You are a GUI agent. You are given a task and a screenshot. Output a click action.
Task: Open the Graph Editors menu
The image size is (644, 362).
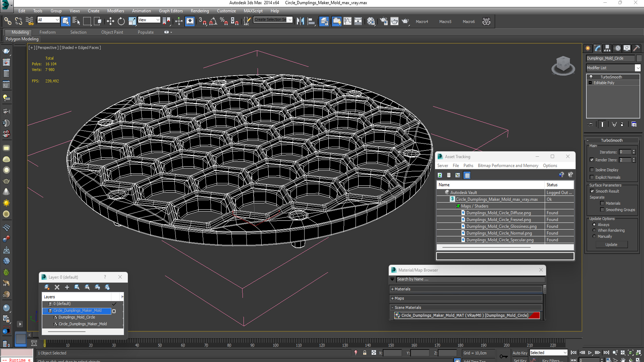(171, 11)
